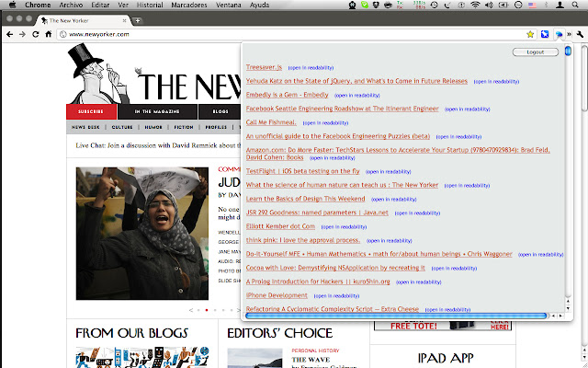The height and width of the screenshot is (368, 588).
Task: Close The New Yorker tab
Action: 125,20
